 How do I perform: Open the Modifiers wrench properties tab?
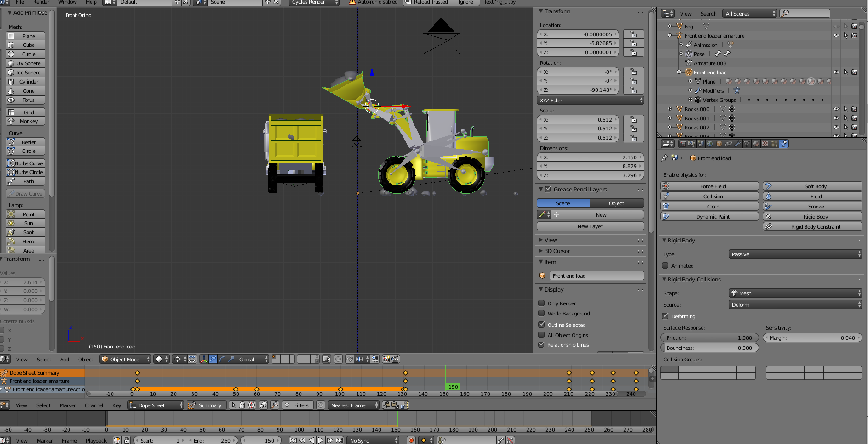(738, 144)
